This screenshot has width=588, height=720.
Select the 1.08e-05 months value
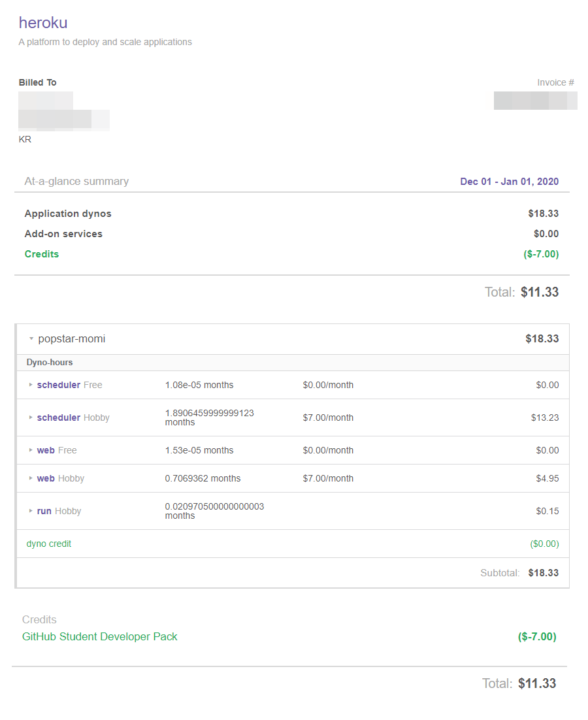pyautogui.click(x=199, y=385)
